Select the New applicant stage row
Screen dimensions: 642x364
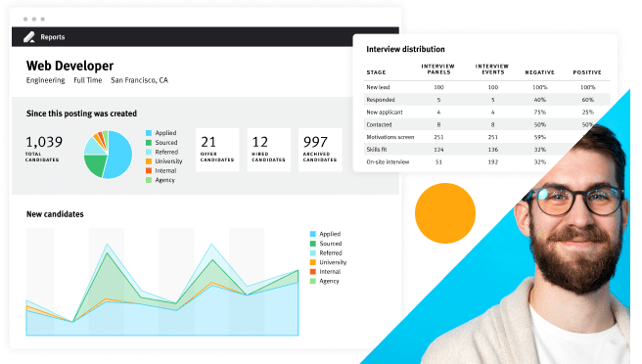(486, 113)
